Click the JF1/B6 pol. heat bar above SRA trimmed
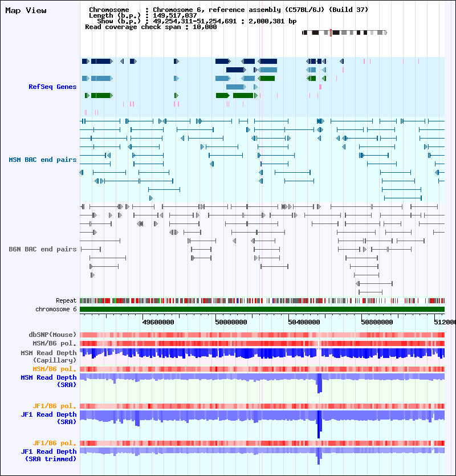 pos(262,443)
